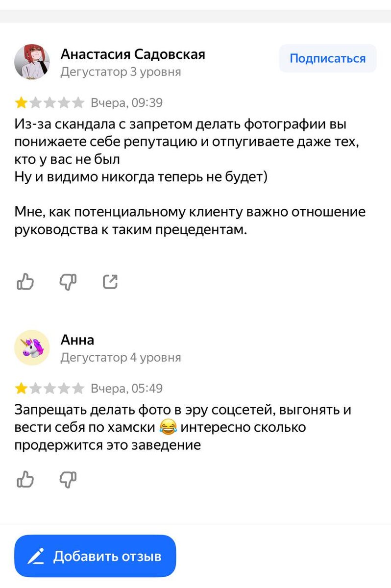This screenshot has height=588, width=391.
Task: Like Анастасия Садовская's review
Action: [x=25, y=282]
